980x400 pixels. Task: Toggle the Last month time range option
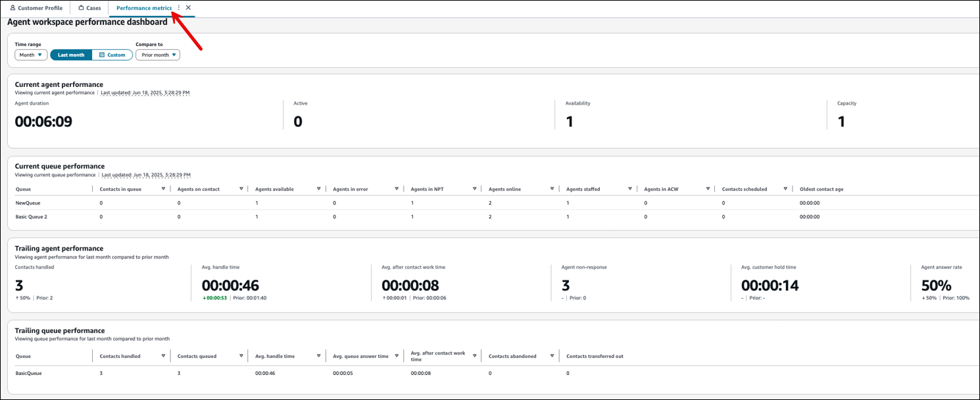click(70, 55)
